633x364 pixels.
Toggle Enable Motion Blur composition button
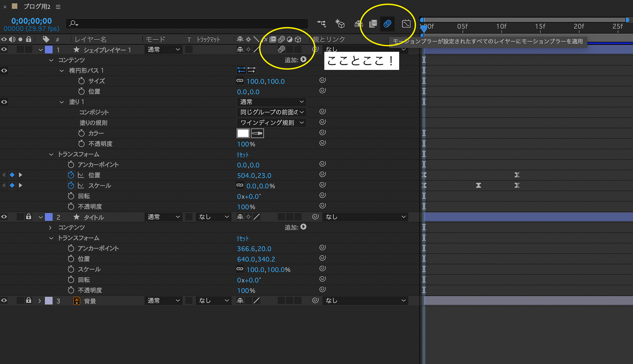pyautogui.click(x=387, y=24)
